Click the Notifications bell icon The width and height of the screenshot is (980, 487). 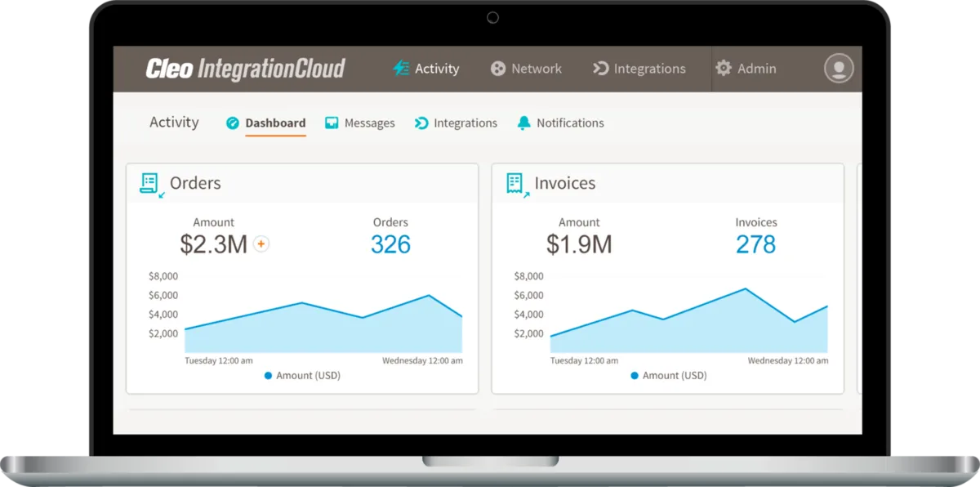(523, 123)
